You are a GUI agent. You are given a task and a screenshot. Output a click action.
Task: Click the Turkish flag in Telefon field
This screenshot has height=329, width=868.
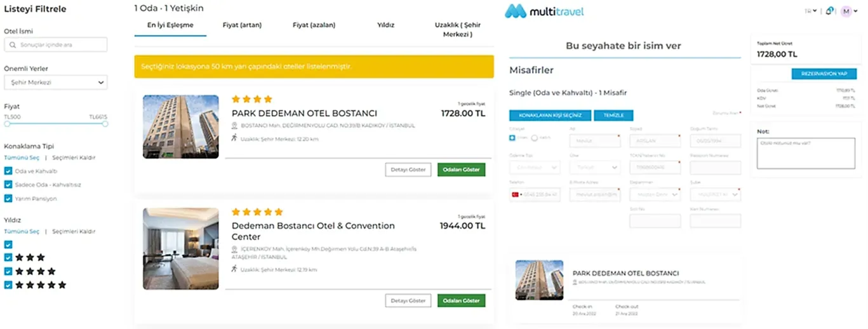[515, 194]
